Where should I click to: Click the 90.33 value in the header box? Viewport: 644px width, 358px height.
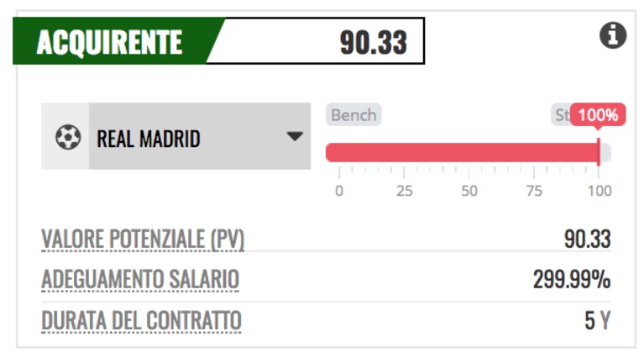pyautogui.click(x=374, y=42)
